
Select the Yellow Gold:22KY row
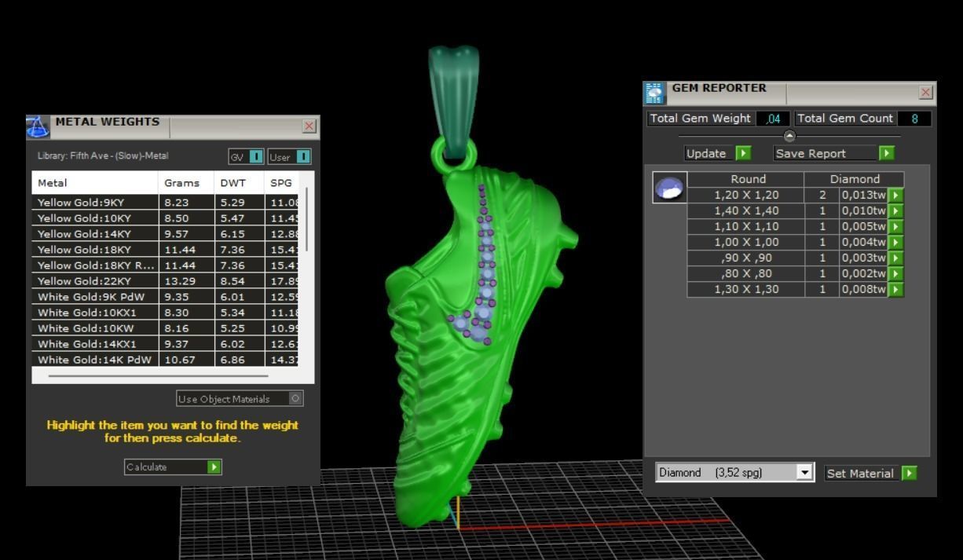[167, 281]
